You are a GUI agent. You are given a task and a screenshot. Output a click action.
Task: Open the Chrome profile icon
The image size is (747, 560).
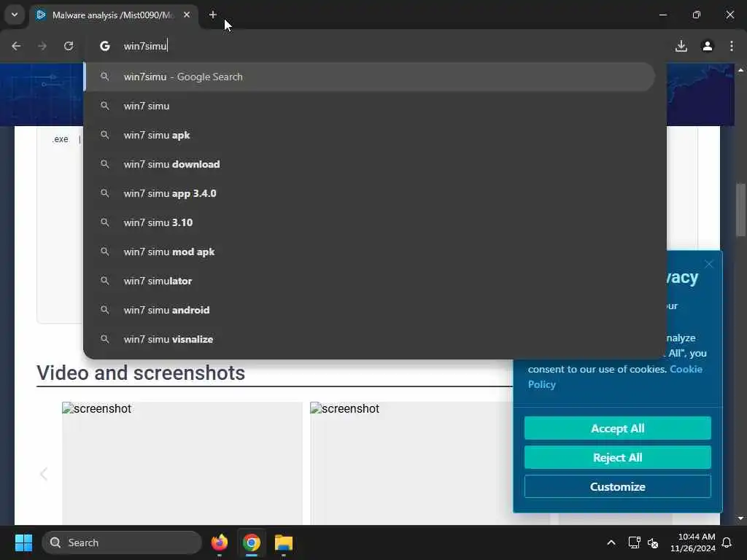coord(708,46)
